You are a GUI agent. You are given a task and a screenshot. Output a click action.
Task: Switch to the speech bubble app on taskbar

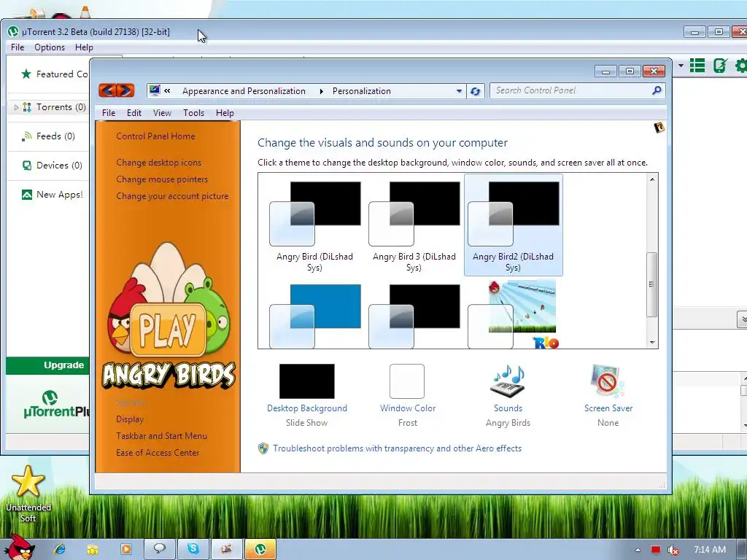(x=159, y=549)
